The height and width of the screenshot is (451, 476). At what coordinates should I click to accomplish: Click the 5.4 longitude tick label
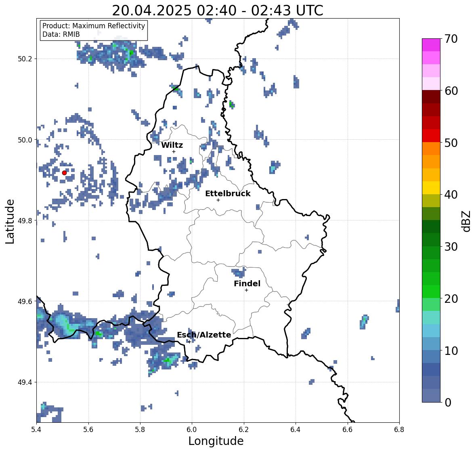36,430
